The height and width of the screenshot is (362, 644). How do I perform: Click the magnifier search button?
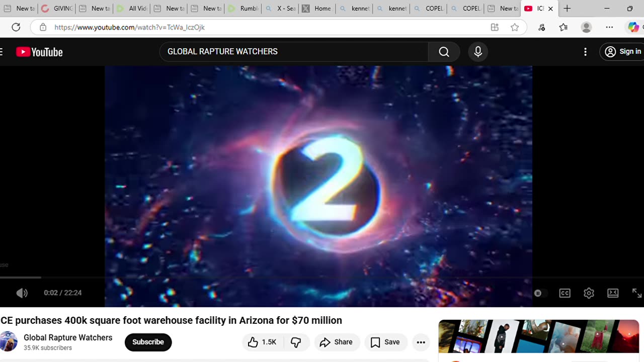(x=444, y=52)
